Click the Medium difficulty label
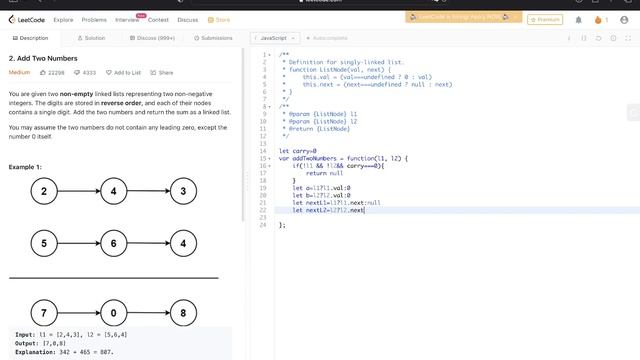640x360 pixels. [x=19, y=72]
